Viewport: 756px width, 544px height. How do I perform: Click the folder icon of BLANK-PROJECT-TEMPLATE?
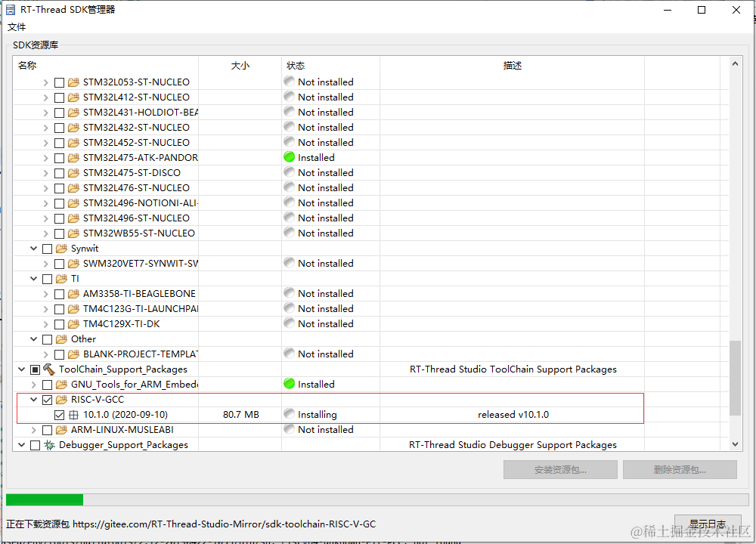(x=73, y=354)
